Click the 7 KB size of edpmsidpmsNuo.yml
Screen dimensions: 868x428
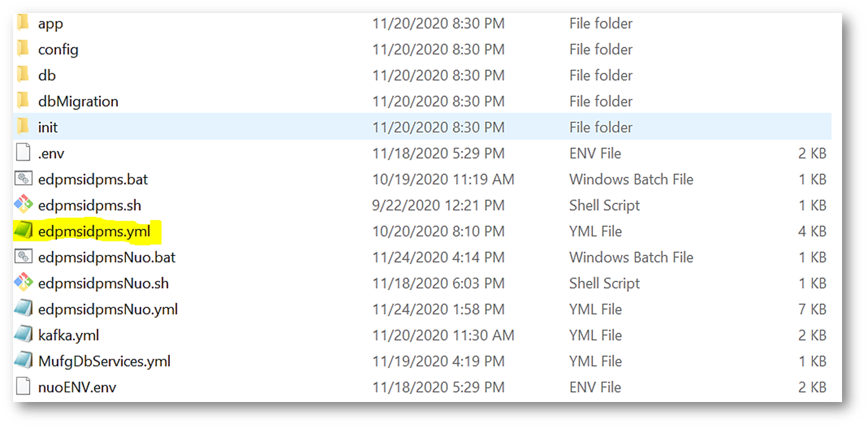coord(812,309)
